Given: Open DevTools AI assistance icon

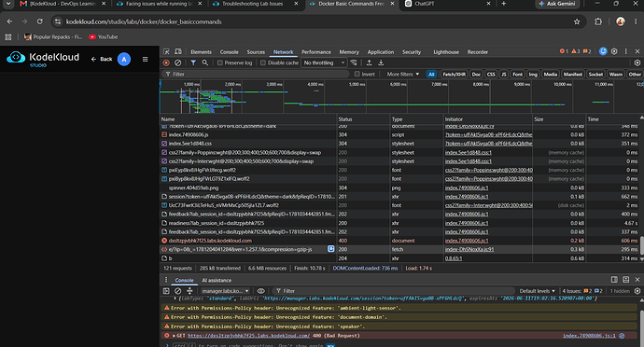Looking at the screenshot, I should [603, 51].
